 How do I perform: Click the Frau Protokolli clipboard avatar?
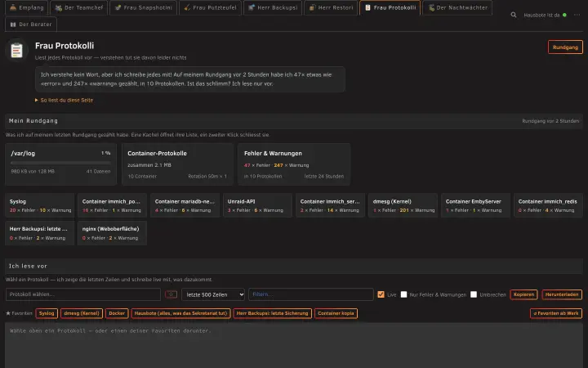pos(16,50)
